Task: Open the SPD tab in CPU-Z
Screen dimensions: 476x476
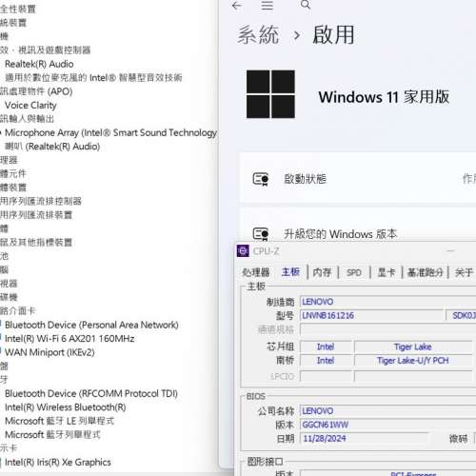Action: click(x=354, y=272)
